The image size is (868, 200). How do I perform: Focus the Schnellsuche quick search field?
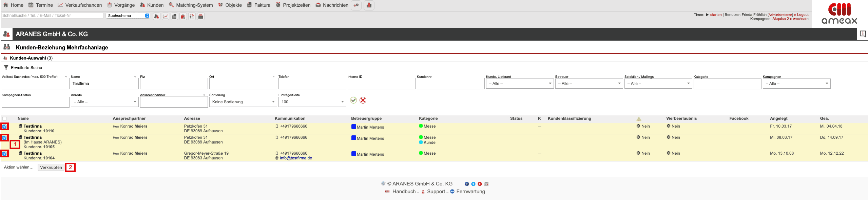[52, 16]
